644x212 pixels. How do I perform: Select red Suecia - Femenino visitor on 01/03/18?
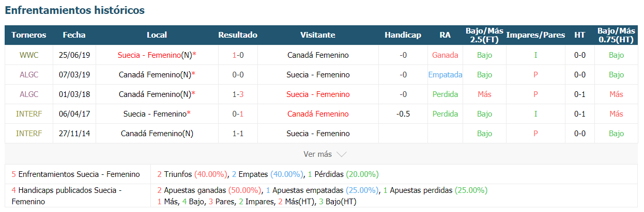pos(318,94)
